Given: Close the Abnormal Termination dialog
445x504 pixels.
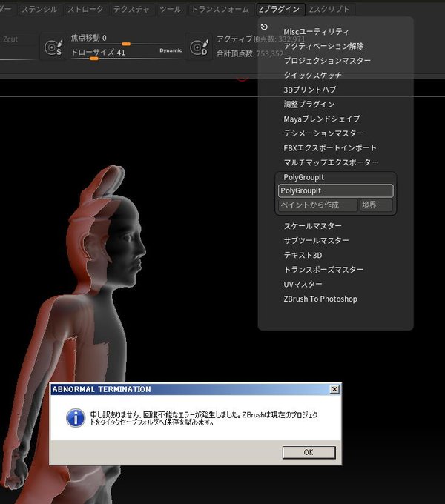Looking at the screenshot, I should 334,389.
